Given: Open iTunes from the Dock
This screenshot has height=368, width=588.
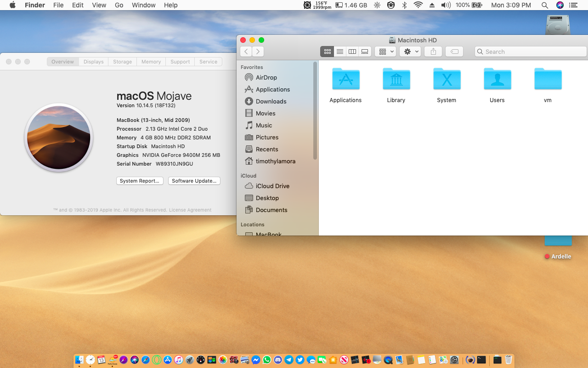Looking at the screenshot, I should click(179, 360).
